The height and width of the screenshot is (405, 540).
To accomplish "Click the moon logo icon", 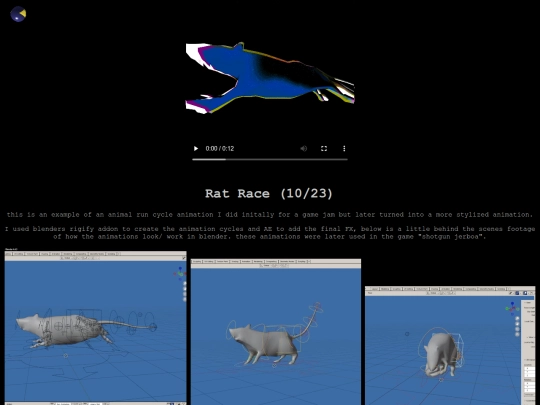I will coord(18,14).
